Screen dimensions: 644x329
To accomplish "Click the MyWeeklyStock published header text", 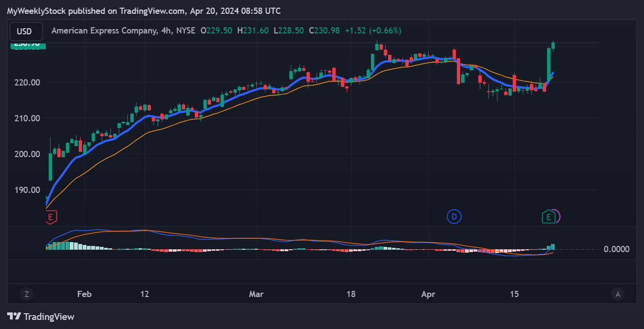I will pos(144,11).
